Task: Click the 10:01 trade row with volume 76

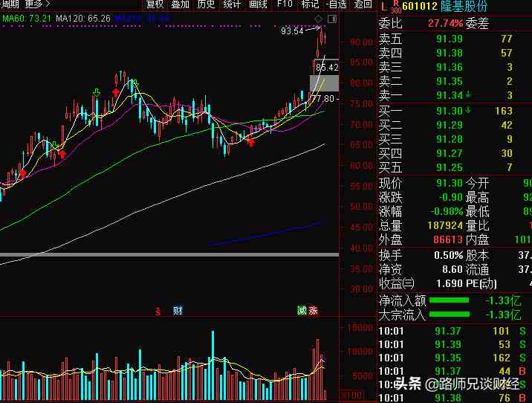Action: click(455, 398)
